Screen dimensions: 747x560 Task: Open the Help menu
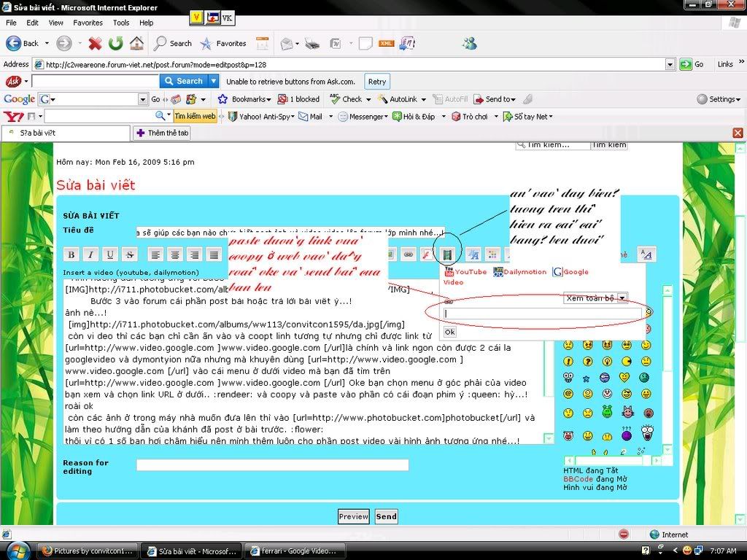(146, 23)
